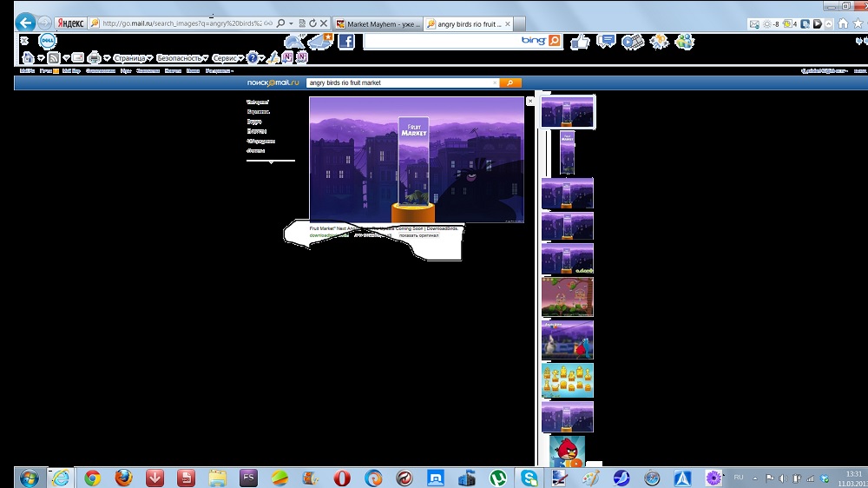Screen dimensions: 868x488
Task: Close the angry birds rio fruit tab
Action: pyautogui.click(x=508, y=23)
